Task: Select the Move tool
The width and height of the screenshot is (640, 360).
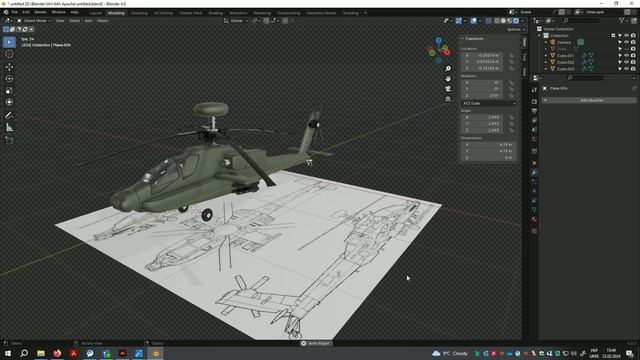Action: point(9,67)
